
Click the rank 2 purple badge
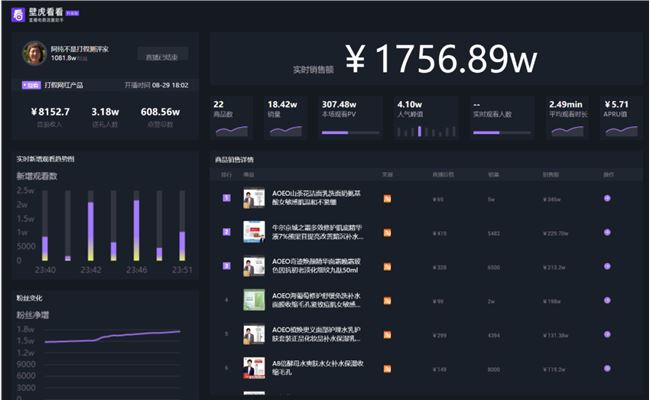(x=227, y=233)
